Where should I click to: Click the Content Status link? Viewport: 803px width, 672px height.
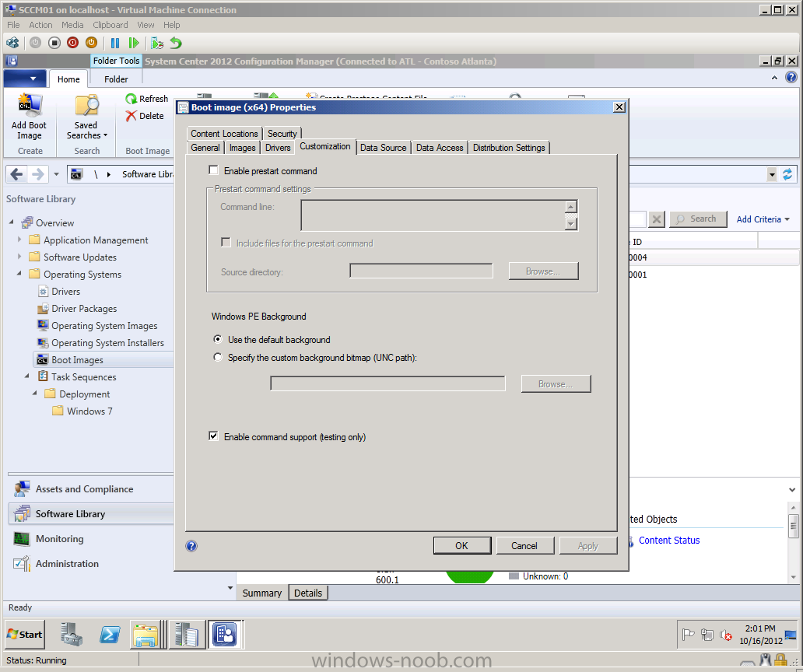pos(669,541)
